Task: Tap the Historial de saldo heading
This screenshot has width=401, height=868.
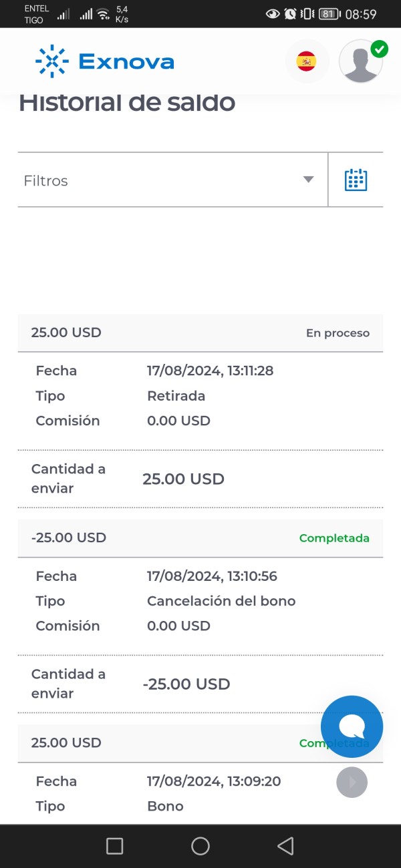Action: 127,103
